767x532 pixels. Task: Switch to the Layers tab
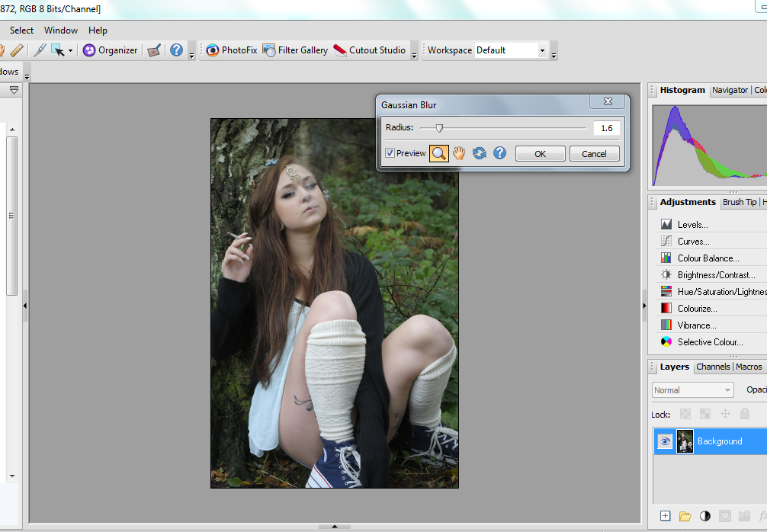click(x=675, y=367)
